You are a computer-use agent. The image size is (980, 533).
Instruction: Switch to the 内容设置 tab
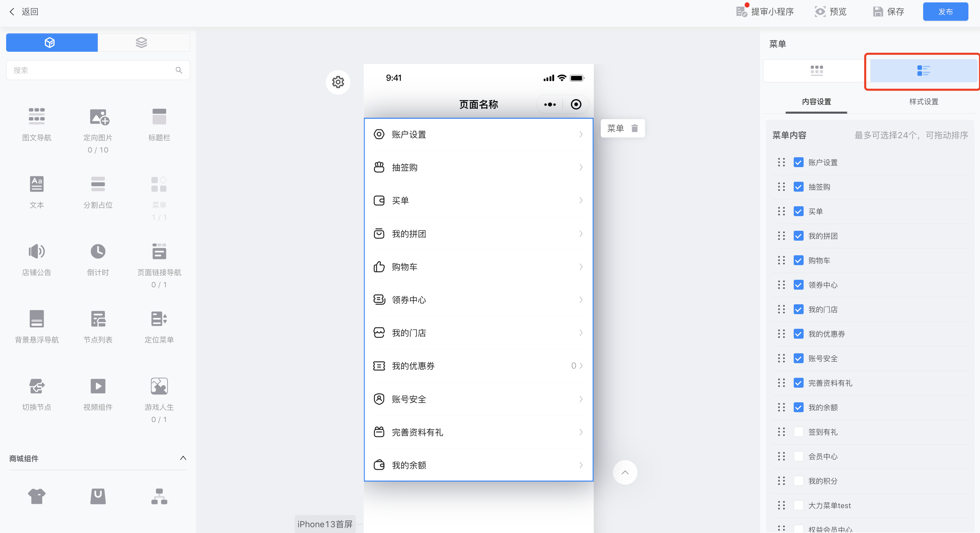click(816, 101)
